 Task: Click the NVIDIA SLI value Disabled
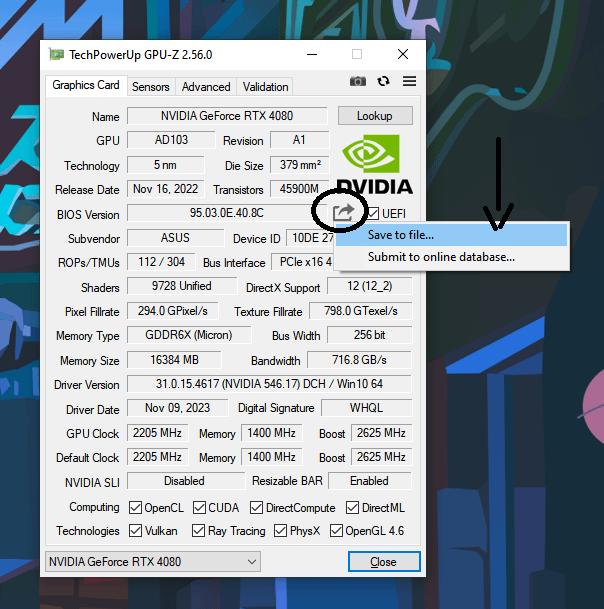point(185,481)
